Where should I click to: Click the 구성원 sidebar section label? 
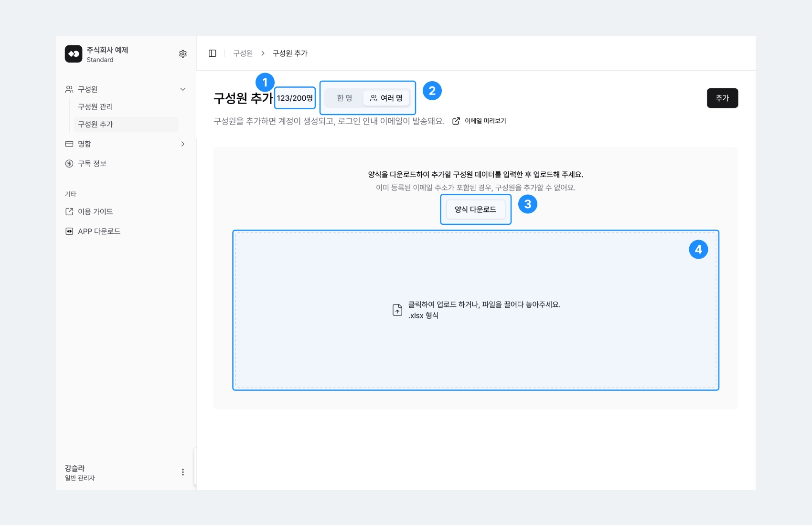tap(88, 89)
